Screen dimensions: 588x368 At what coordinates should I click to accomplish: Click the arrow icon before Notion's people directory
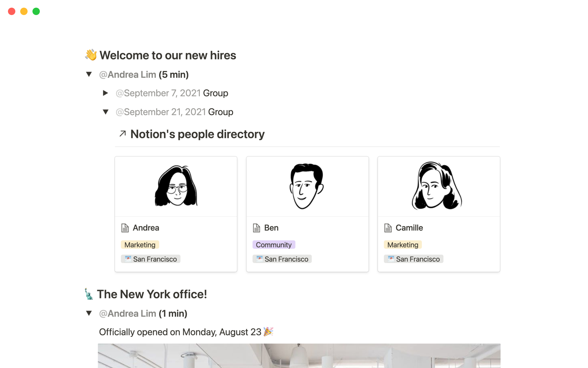coord(123,134)
